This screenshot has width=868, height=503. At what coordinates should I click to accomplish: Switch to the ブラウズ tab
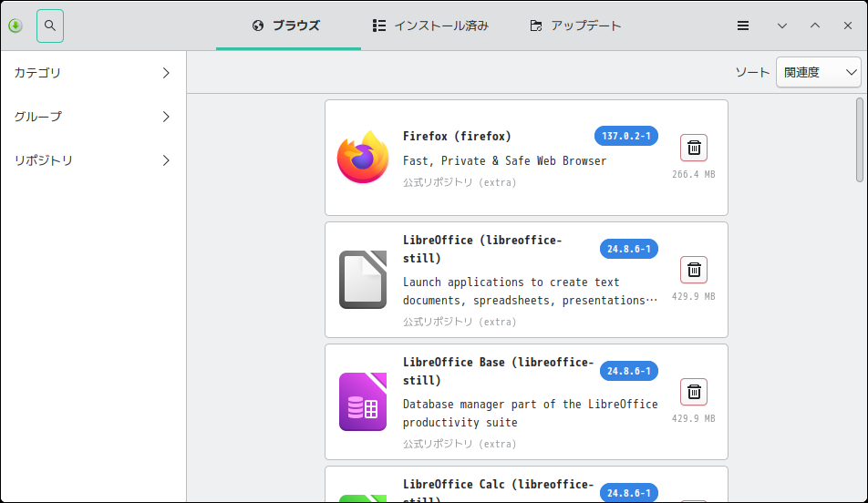coord(288,26)
